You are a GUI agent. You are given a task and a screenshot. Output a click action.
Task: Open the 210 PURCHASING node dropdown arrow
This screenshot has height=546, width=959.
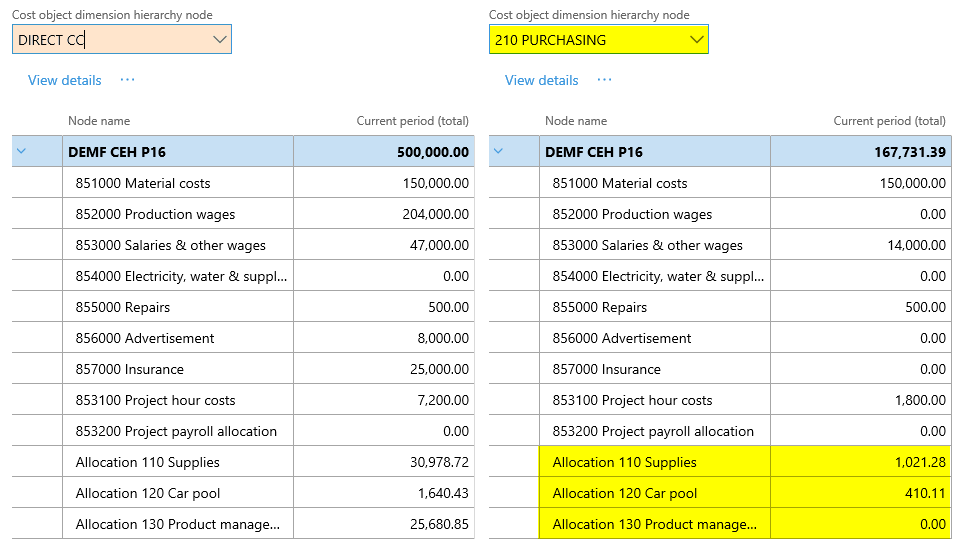click(x=697, y=40)
